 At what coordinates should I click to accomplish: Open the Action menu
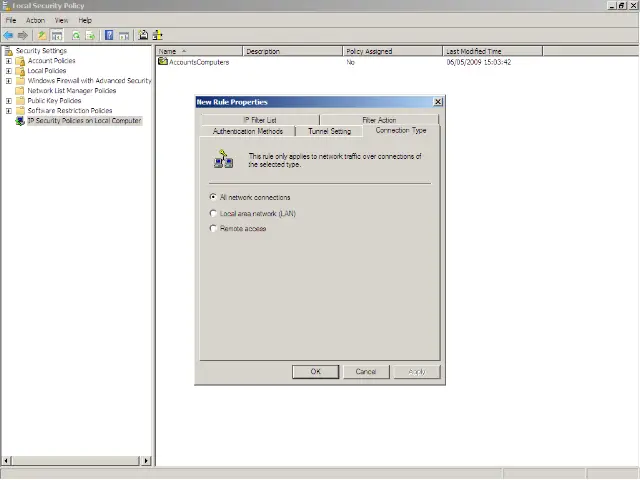click(x=35, y=20)
